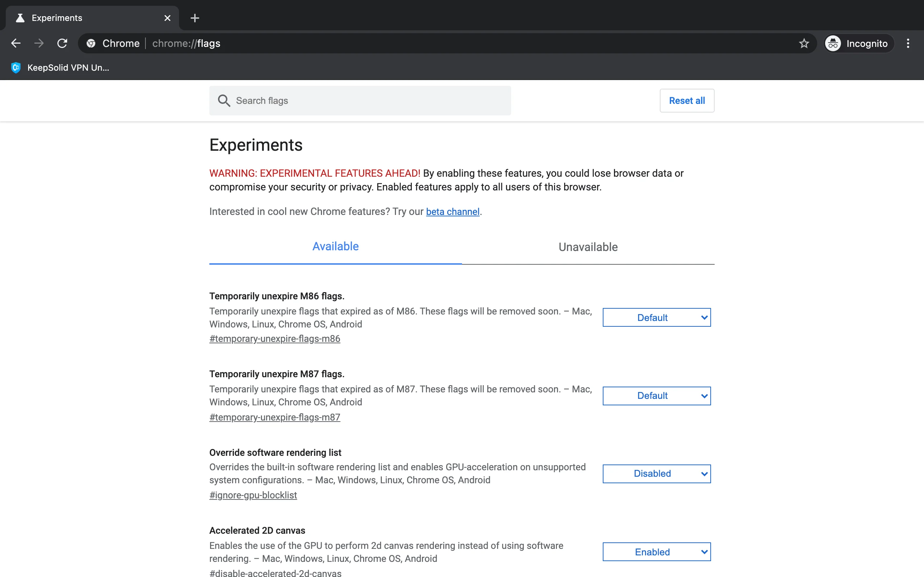Close the Experiments tab

(167, 18)
